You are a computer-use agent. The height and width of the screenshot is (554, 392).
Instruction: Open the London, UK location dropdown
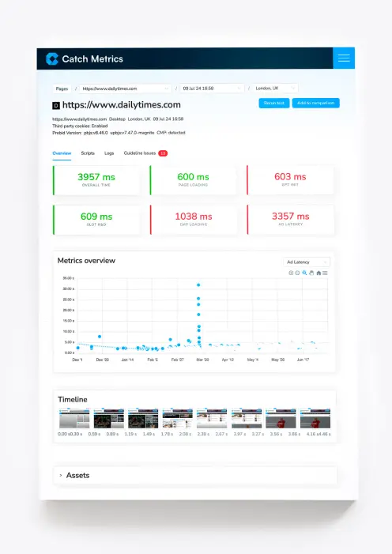click(275, 88)
